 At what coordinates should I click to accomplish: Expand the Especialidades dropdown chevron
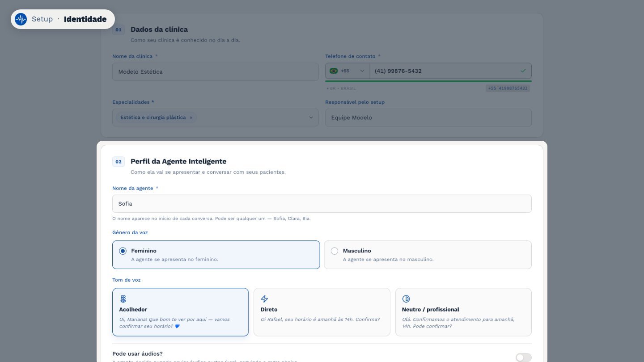(311, 118)
